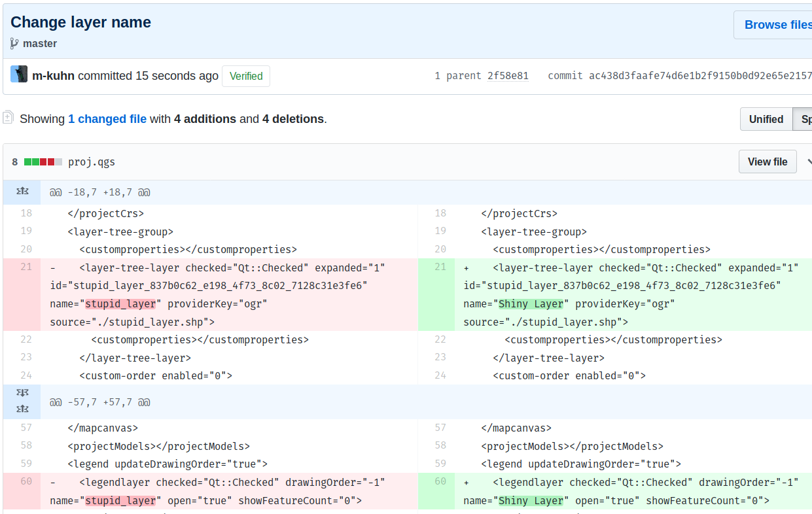Click left line number 21

coord(26,267)
